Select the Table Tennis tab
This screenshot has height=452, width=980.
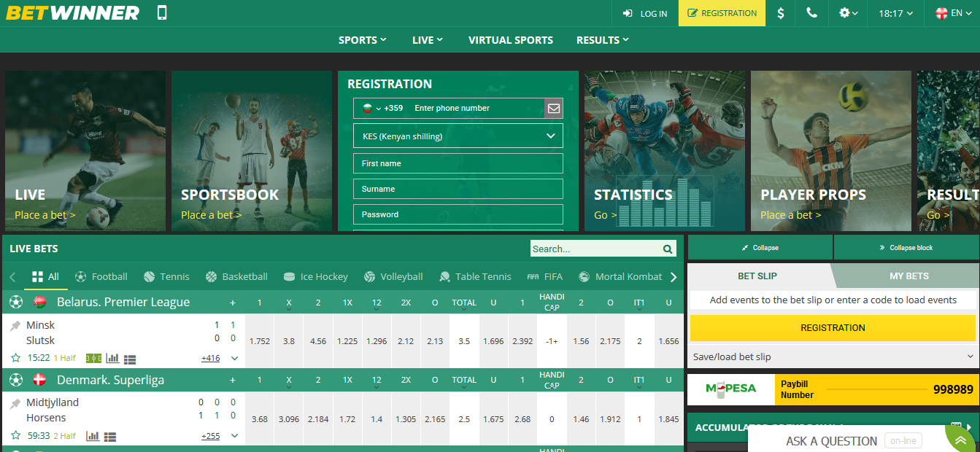(x=475, y=276)
